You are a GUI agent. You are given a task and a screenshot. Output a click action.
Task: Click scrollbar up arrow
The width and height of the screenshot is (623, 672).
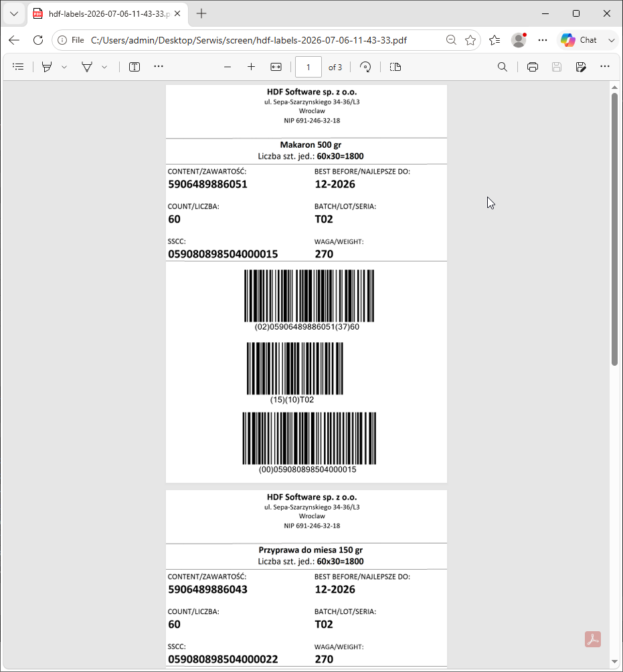coord(614,88)
